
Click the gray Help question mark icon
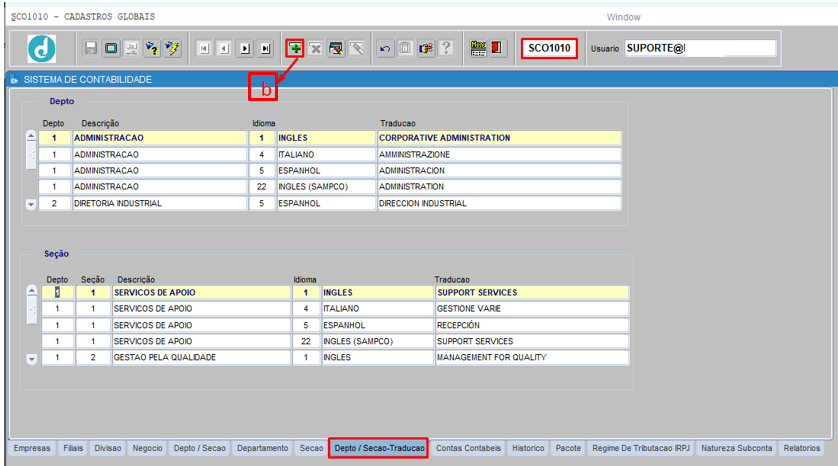(x=446, y=49)
